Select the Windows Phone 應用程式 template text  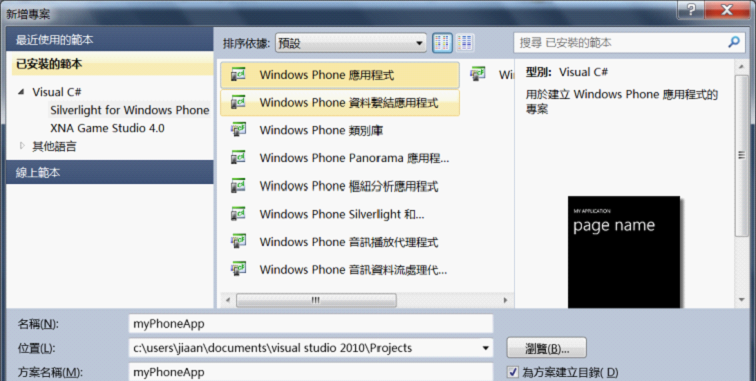coord(326,75)
